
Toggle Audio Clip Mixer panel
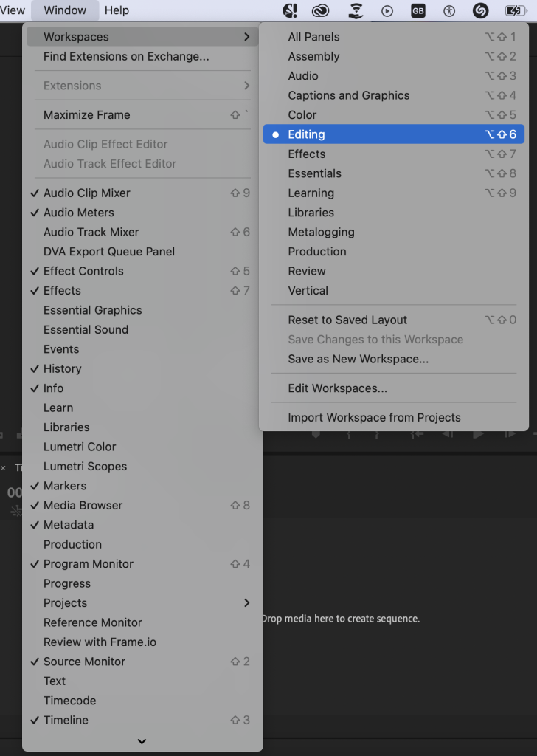(x=142, y=193)
